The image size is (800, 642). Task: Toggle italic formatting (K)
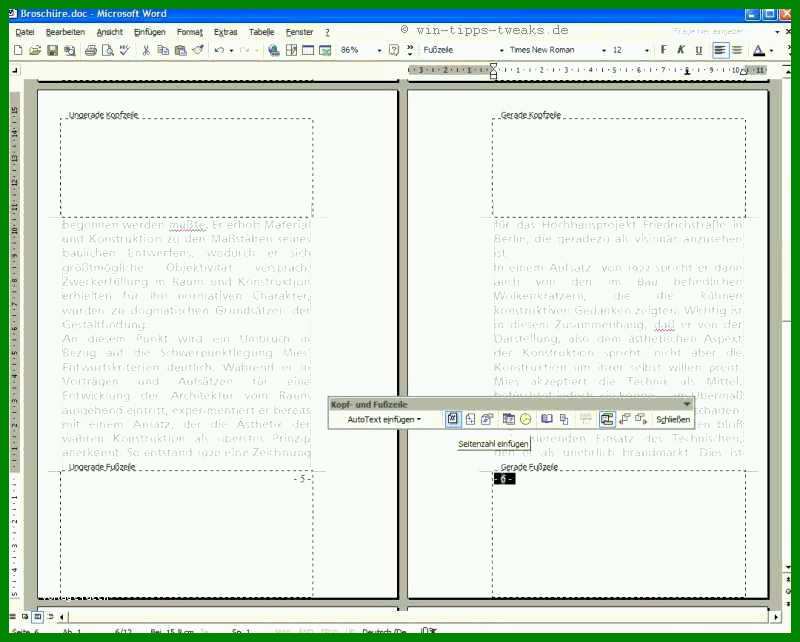click(x=681, y=50)
